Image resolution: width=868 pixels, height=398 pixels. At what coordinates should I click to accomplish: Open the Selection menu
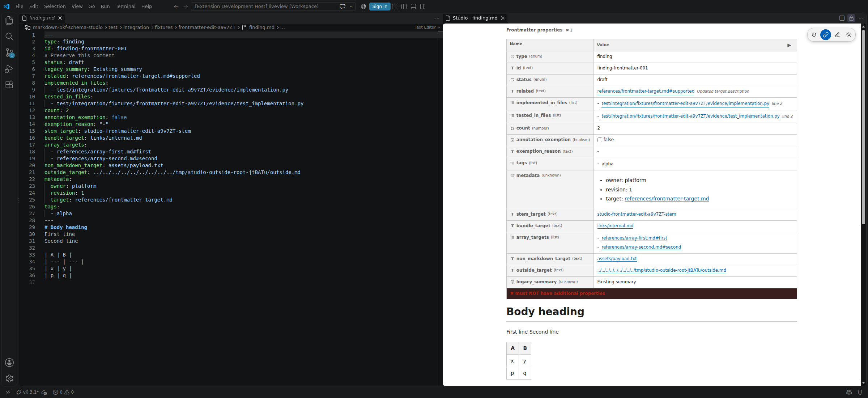[x=55, y=7]
